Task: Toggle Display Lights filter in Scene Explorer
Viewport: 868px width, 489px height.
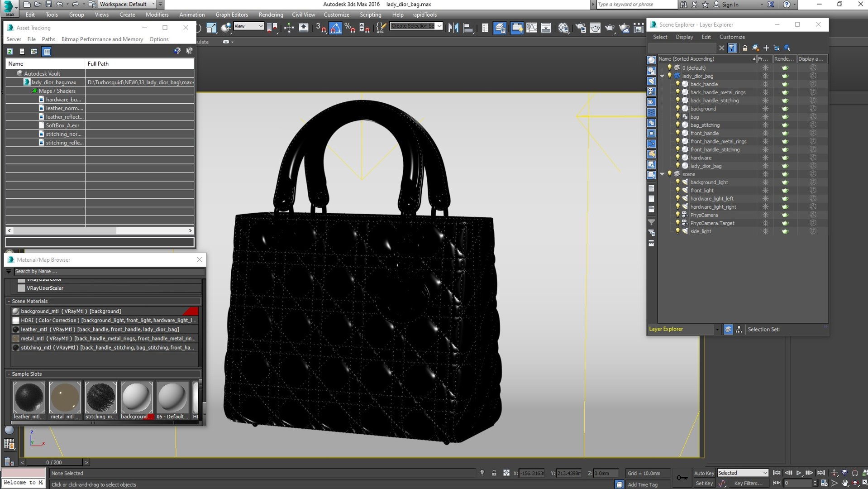Action: click(651, 81)
